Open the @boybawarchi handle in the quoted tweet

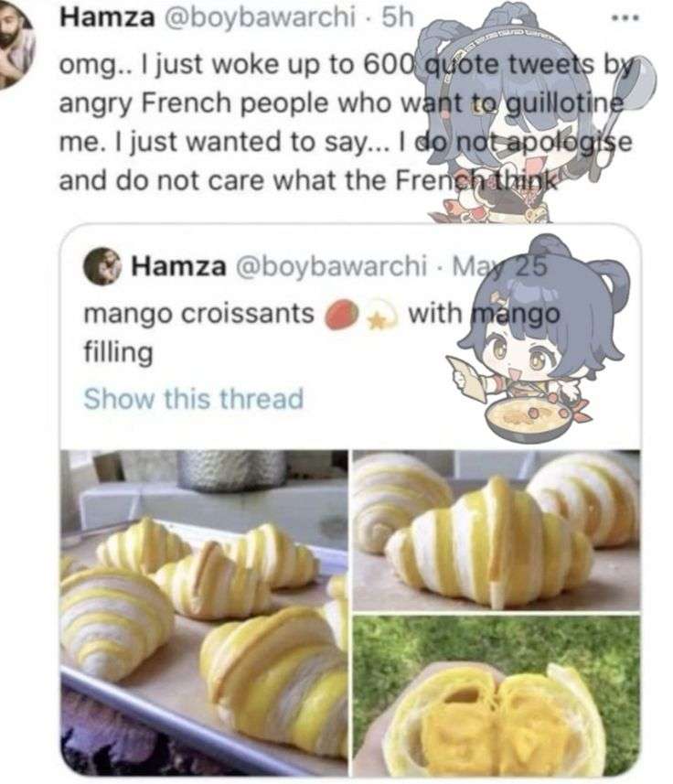click(331, 266)
